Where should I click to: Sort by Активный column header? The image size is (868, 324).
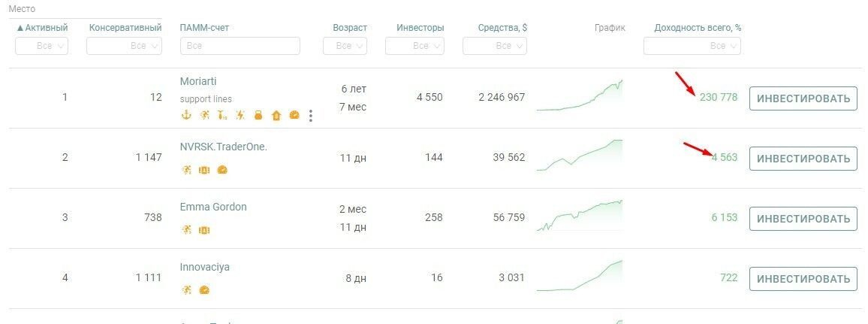tap(42, 28)
